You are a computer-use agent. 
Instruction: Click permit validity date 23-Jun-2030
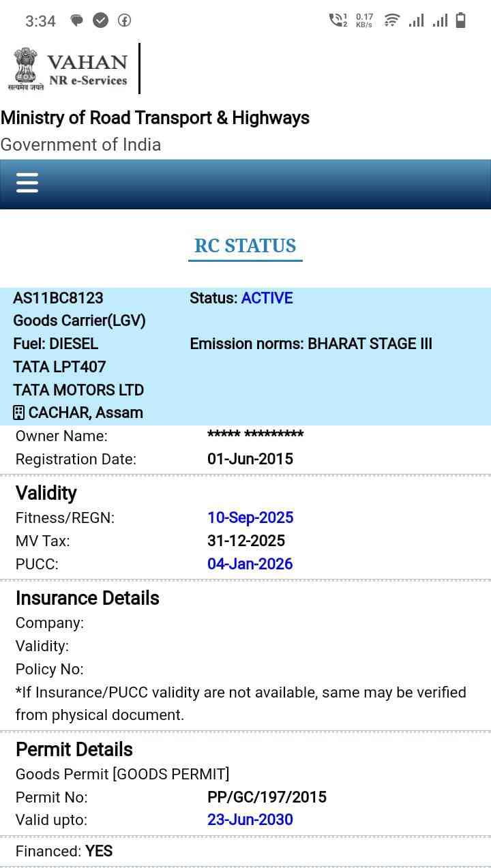coord(250,820)
